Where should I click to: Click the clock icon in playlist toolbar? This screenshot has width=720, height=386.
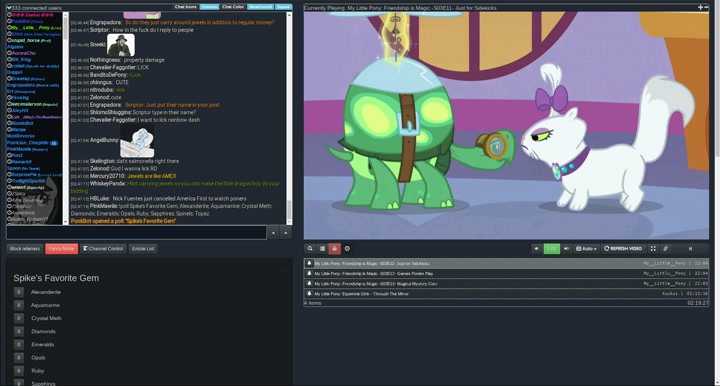(x=347, y=249)
